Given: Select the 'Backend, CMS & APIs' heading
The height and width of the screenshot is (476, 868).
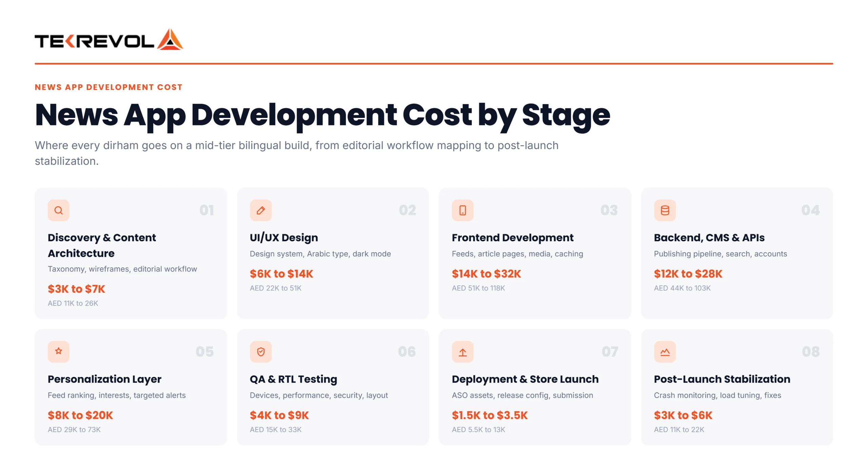Looking at the screenshot, I should 709,237.
